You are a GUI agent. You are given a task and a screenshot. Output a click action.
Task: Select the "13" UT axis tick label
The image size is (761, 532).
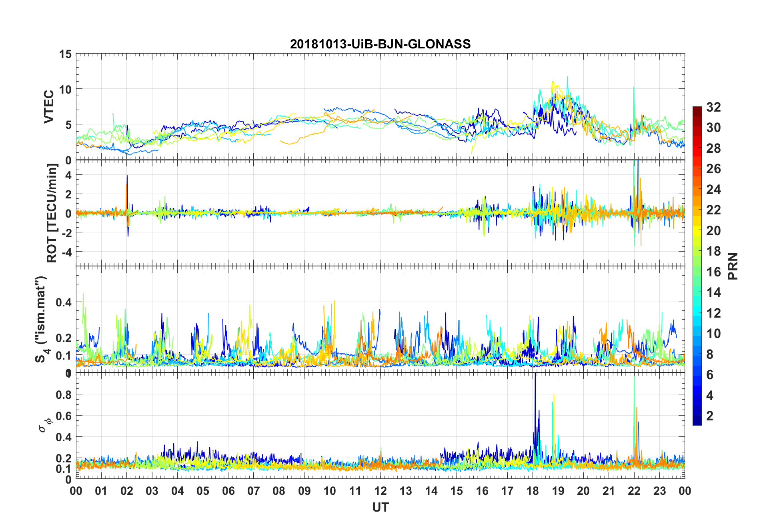click(406, 491)
